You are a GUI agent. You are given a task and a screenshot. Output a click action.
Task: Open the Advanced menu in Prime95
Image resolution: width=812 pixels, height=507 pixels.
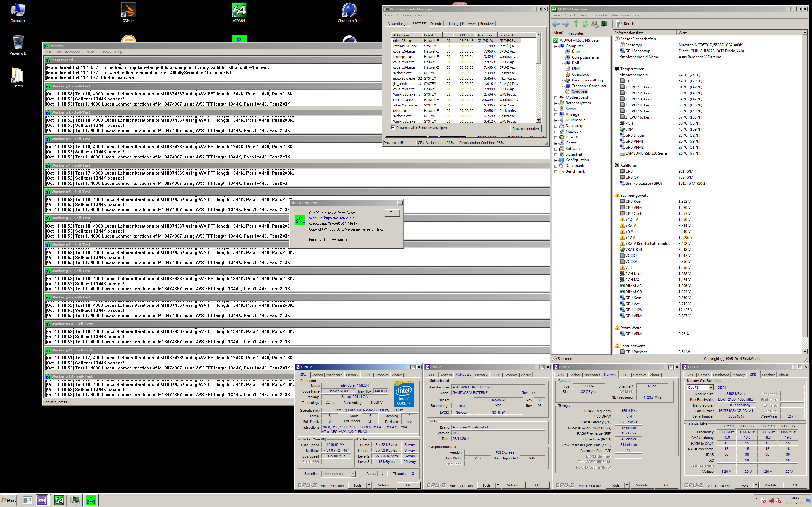click(x=72, y=52)
